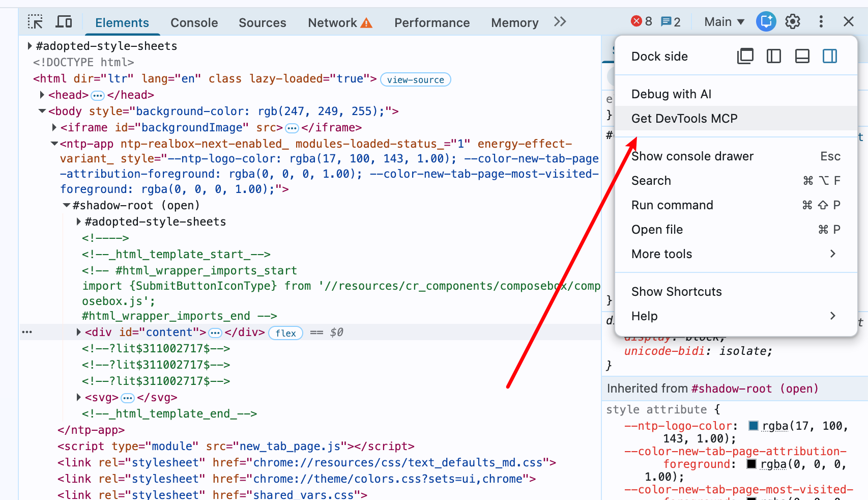Close DevTools with the X icon
868x500 pixels.
point(849,21)
